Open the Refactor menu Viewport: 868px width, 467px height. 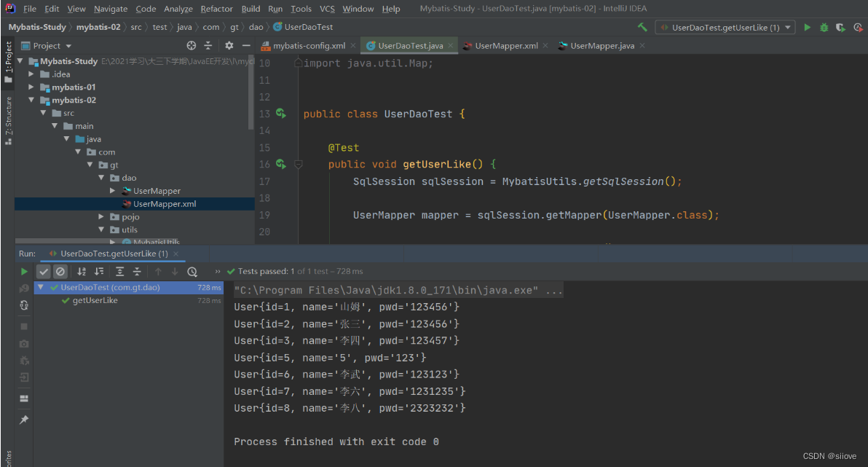point(216,9)
